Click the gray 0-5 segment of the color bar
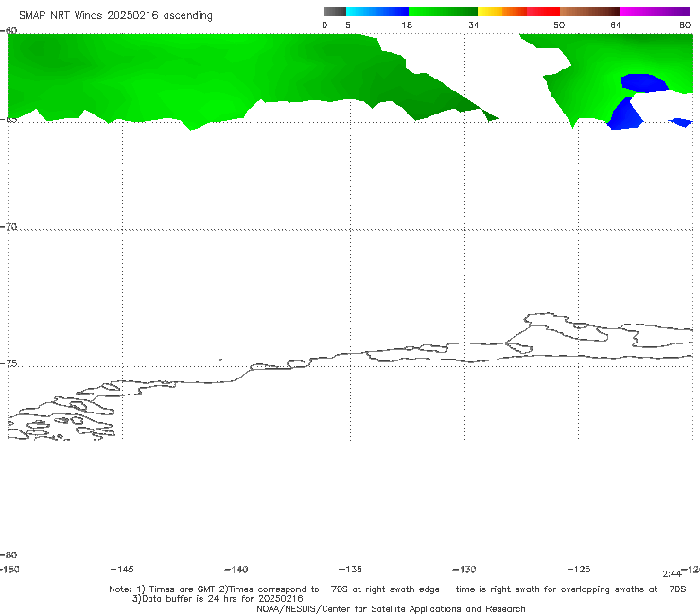The height and width of the screenshot is (615, 700). 334,11
